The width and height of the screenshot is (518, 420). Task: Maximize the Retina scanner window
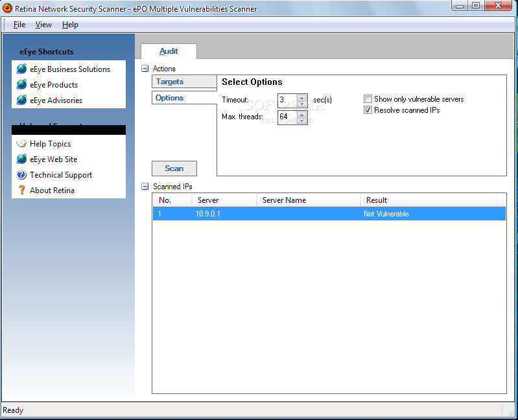[476, 6]
